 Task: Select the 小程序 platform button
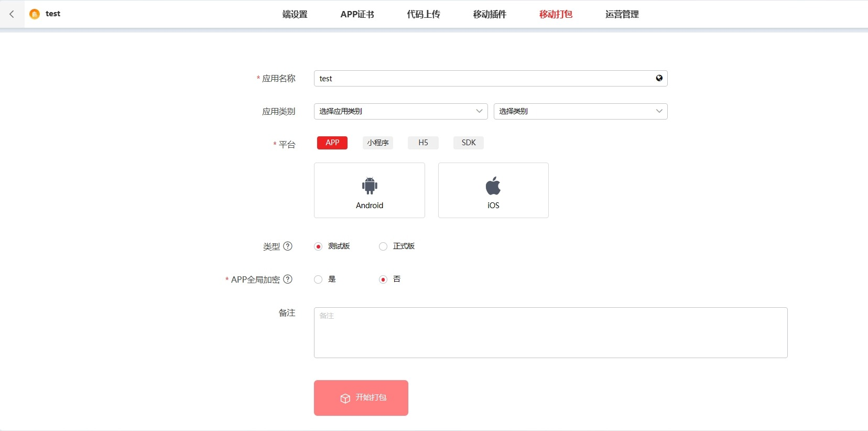(x=378, y=143)
